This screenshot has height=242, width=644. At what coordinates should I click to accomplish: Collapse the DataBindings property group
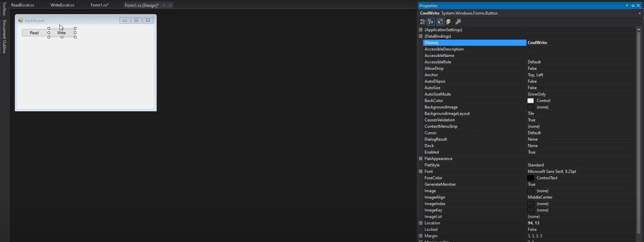[x=421, y=36]
